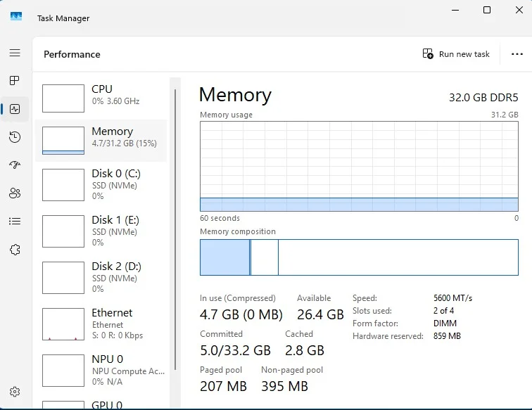Image resolution: width=532 pixels, height=410 pixels.
Task: Close the Task Manager window
Action: click(519, 10)
